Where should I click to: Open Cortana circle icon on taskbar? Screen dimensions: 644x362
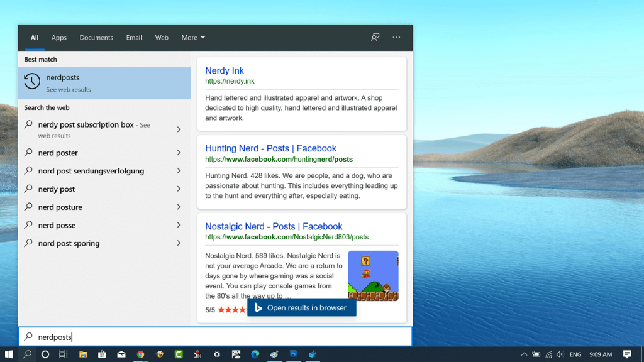(45, 354)
